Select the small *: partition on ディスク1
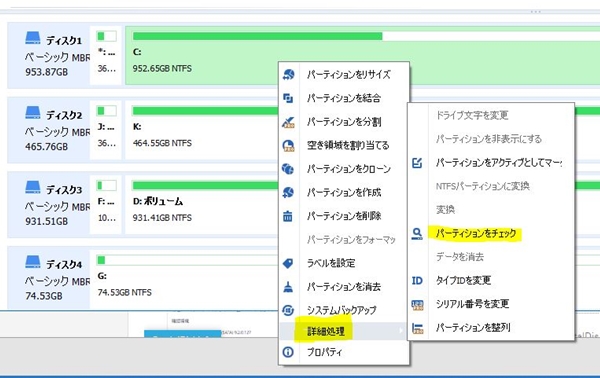 point(106,55)
